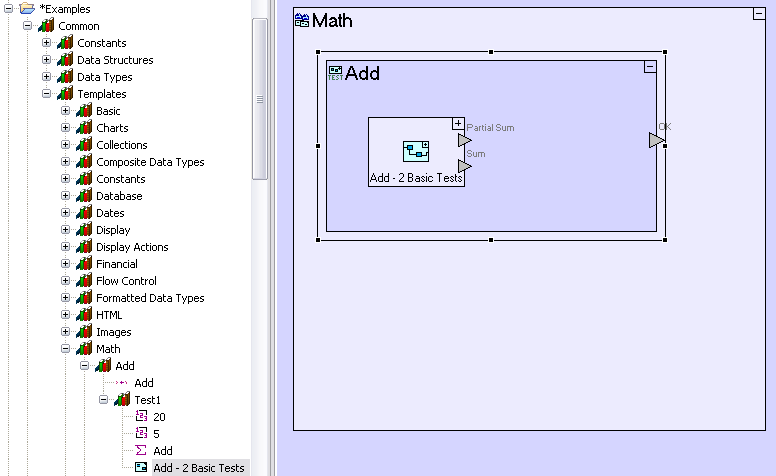
Task: Select the value 20 under Test1
Action: [159, 417]
